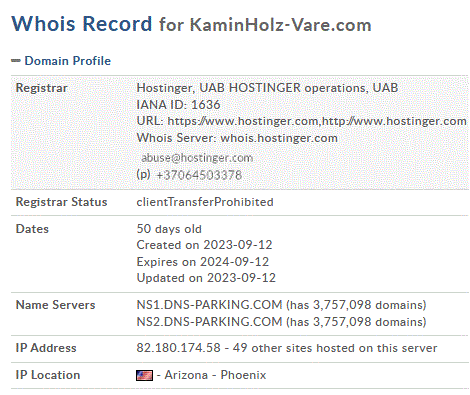The width and height of the screenshot is (470, 395).
Task: Open NS2.DNS-PARKING.COM name server link
Action: 209,322
